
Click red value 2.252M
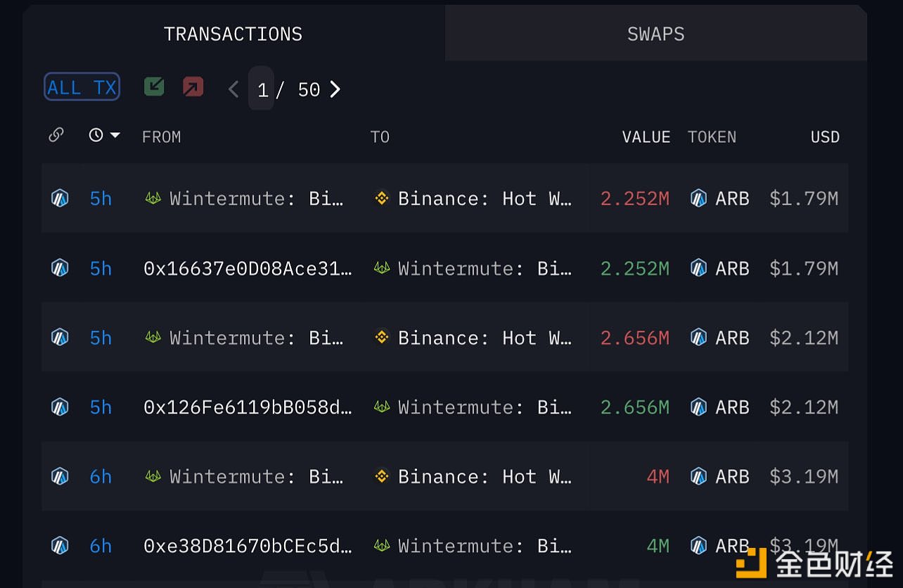[x=634, y=198]
